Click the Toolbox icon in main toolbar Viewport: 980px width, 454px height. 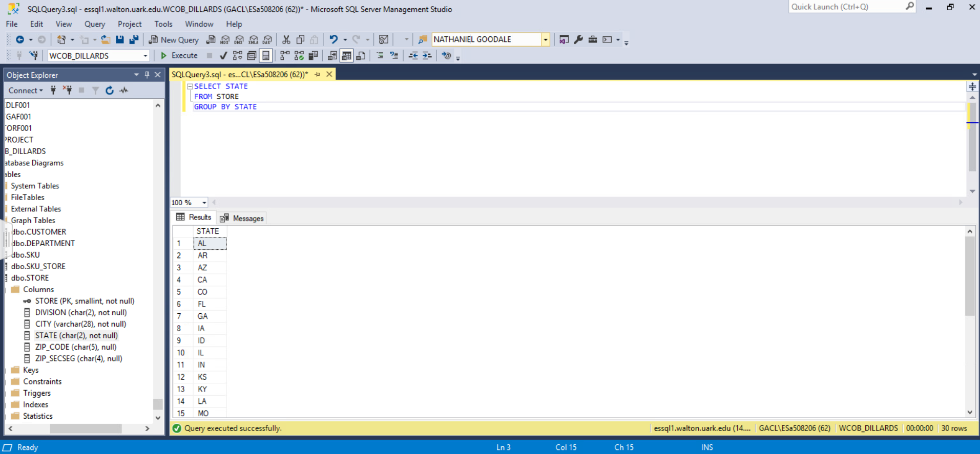coord(593,39)
